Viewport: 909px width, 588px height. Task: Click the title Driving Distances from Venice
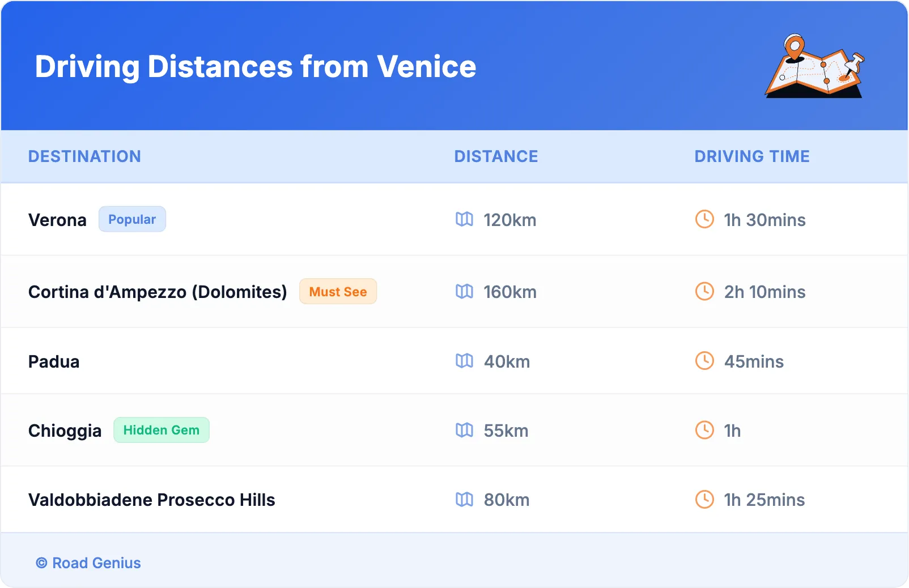(256, 67)
